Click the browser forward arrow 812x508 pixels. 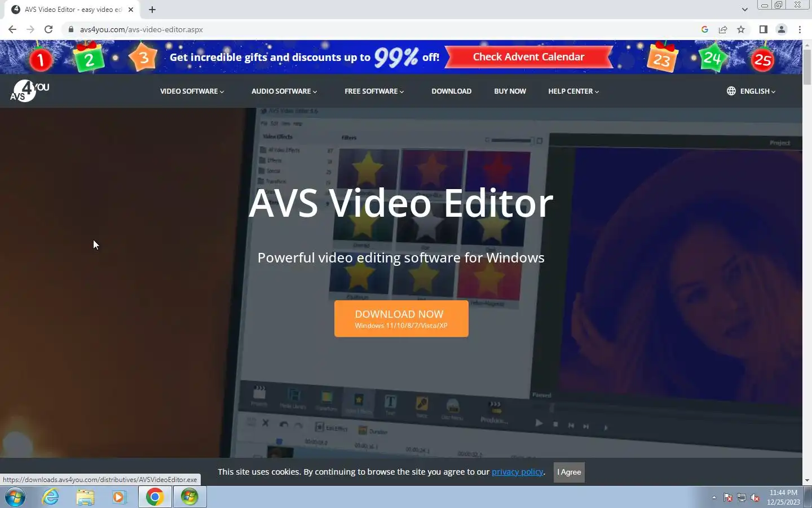(30, 29)
